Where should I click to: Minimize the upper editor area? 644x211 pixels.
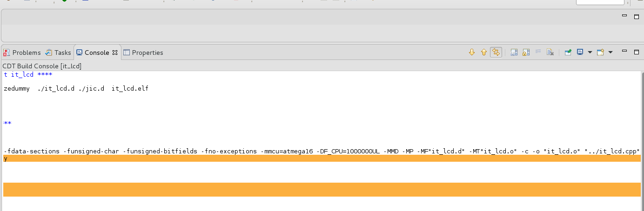tap(625, 16)
